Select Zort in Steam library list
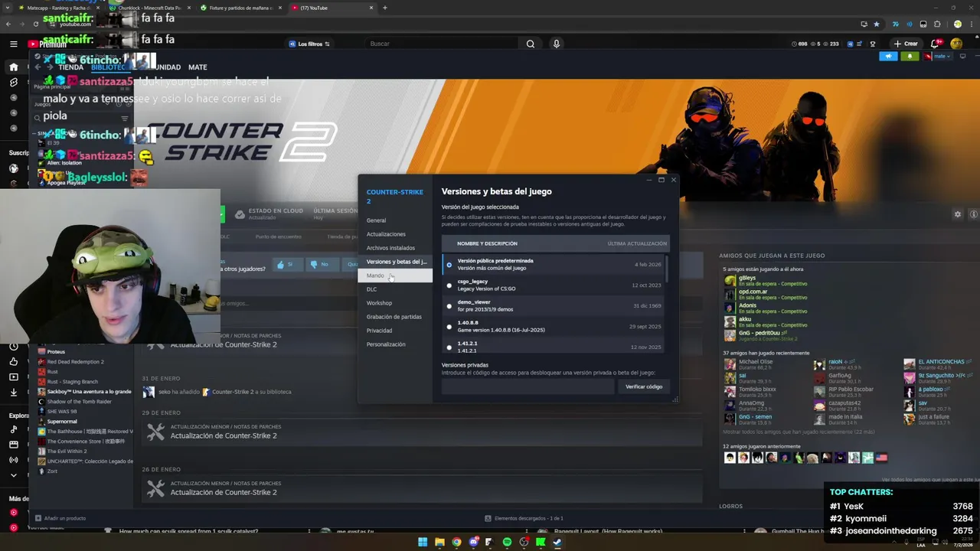This screenshot has width=980, height=551. [52, 471]
